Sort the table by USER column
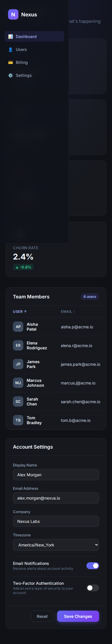The width and height of the screenshot is (112, 644). (20, 312)
